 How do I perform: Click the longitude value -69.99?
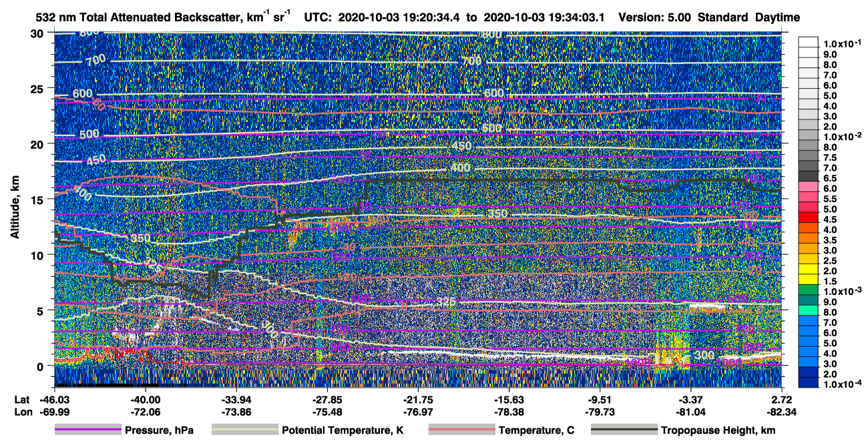[54, 412]
